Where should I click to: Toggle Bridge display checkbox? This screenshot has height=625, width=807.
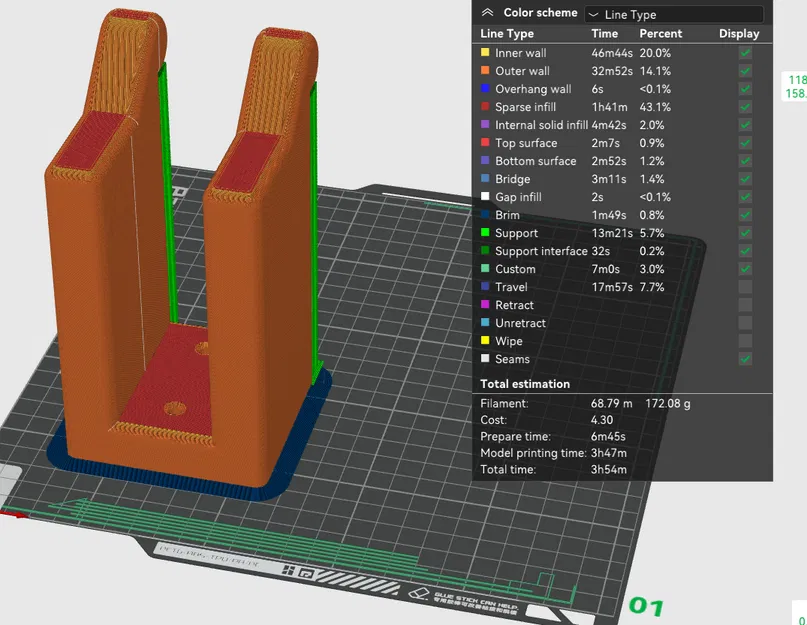745,179
